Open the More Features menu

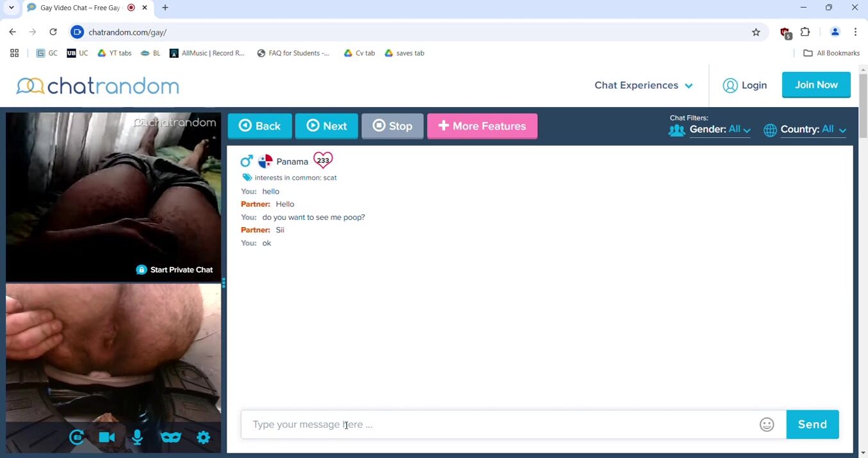pos(482,126)
